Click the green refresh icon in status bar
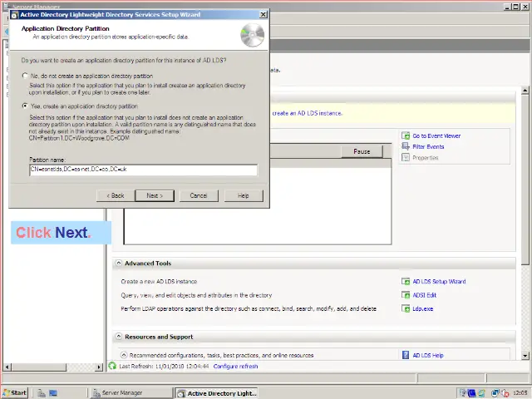Viewport: 532px width, 399px height. point(112,366)
